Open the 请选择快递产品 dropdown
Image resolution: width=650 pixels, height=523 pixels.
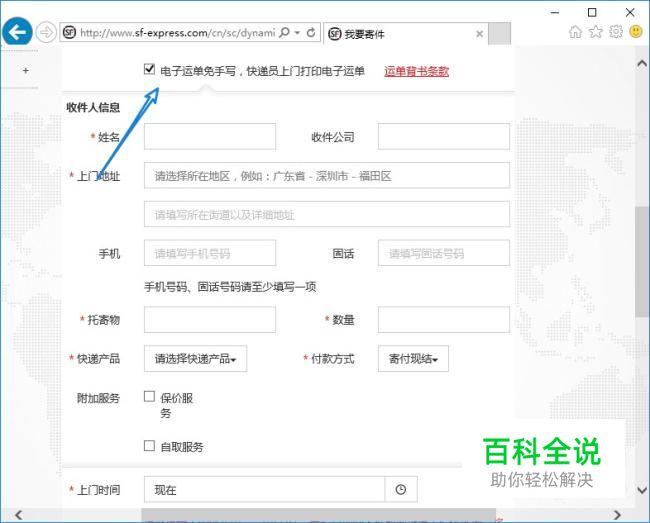[x=195, y=358]
